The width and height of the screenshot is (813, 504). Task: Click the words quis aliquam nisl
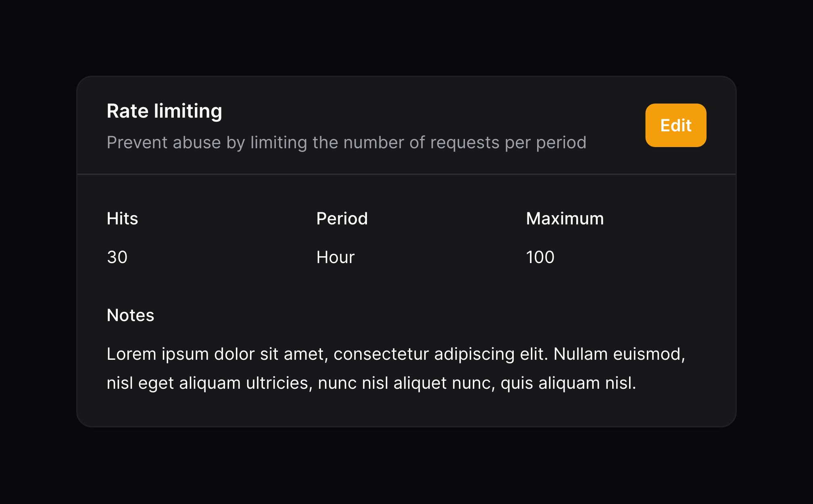(x=568, y=383)
